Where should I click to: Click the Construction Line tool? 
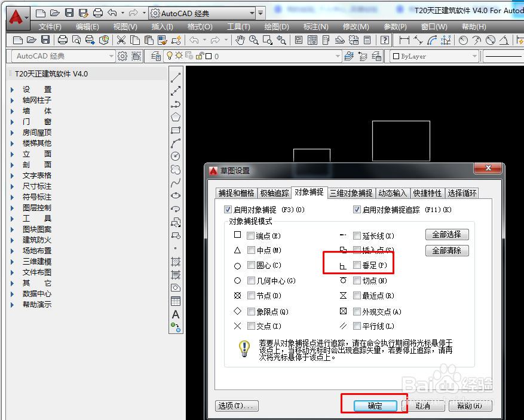click(176, 91)
